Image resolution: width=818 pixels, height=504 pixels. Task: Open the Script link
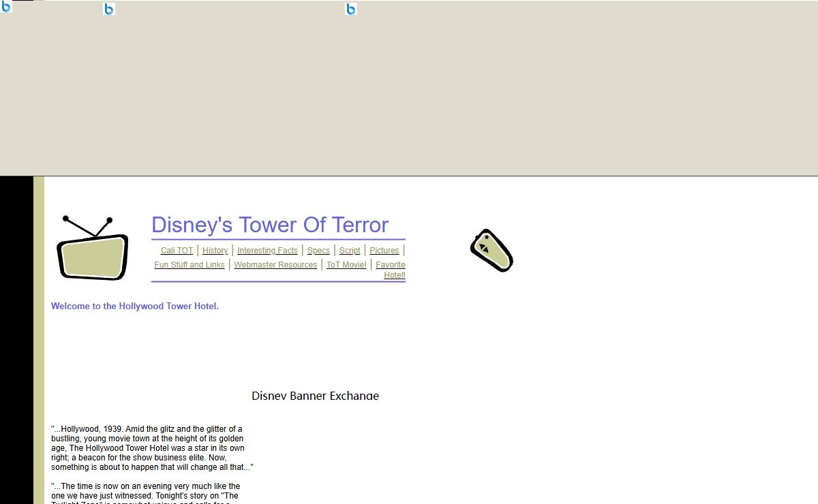(x=350, y=251)
